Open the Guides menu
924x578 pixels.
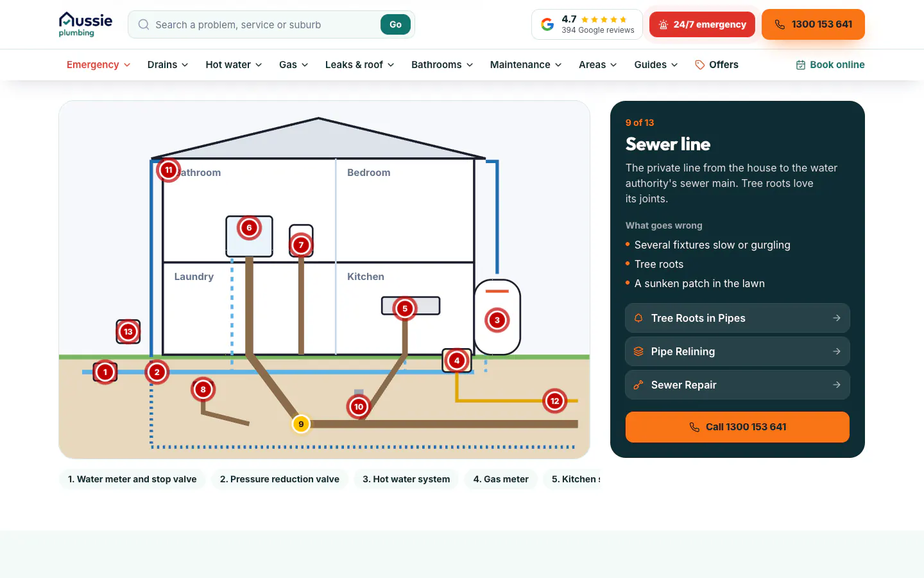(656, 65)
